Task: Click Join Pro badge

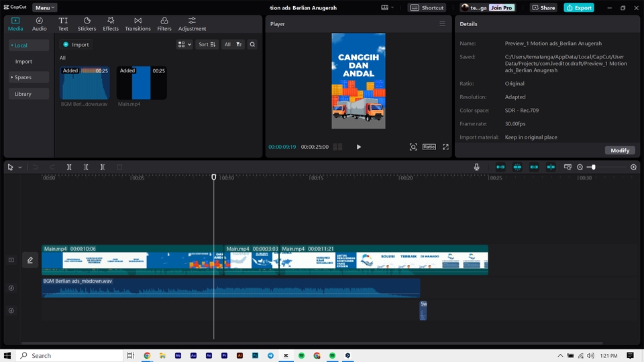Action: 502,7
